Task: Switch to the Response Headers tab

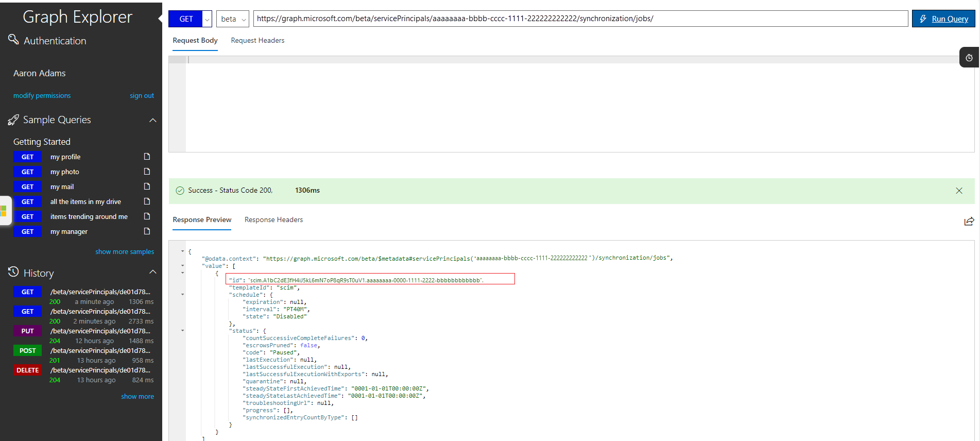Action: (273, 220)
